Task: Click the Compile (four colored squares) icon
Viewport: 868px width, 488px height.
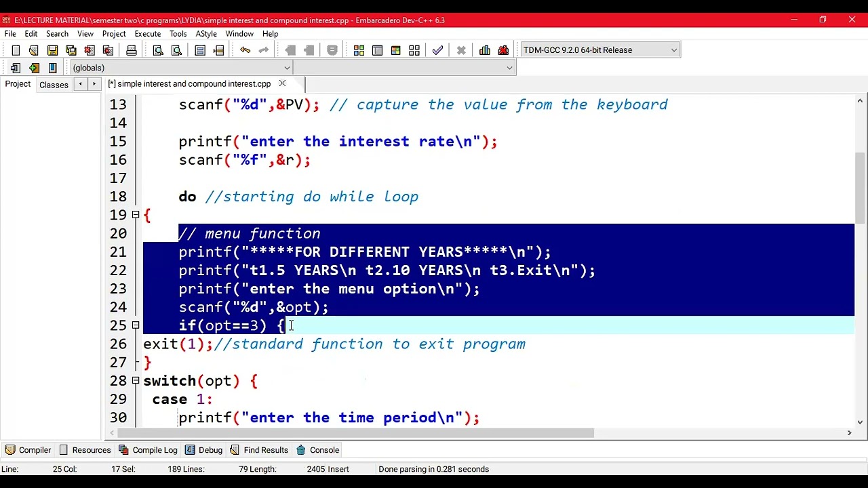Action: click(359, 50)
